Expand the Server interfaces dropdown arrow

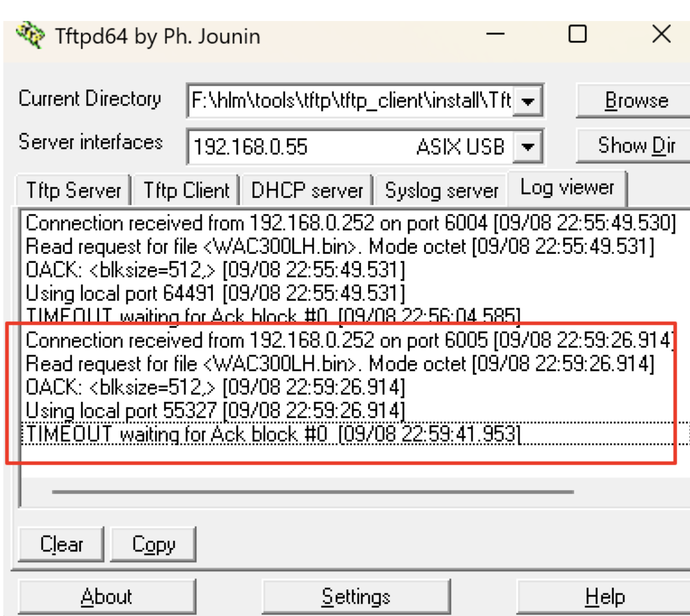pyautogui.click(x=528, y=146)
